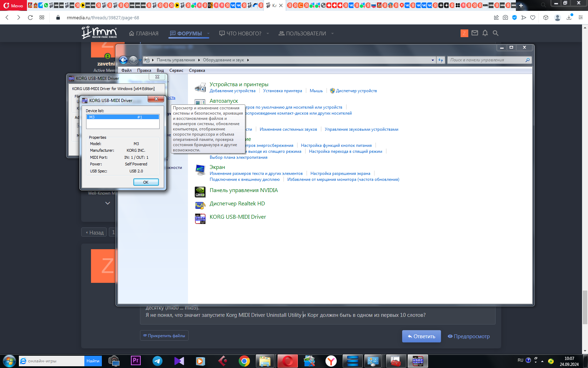Open Yandex Browser from the taskbar
Viewport: 588px width, 368px height.
[331, 361]
